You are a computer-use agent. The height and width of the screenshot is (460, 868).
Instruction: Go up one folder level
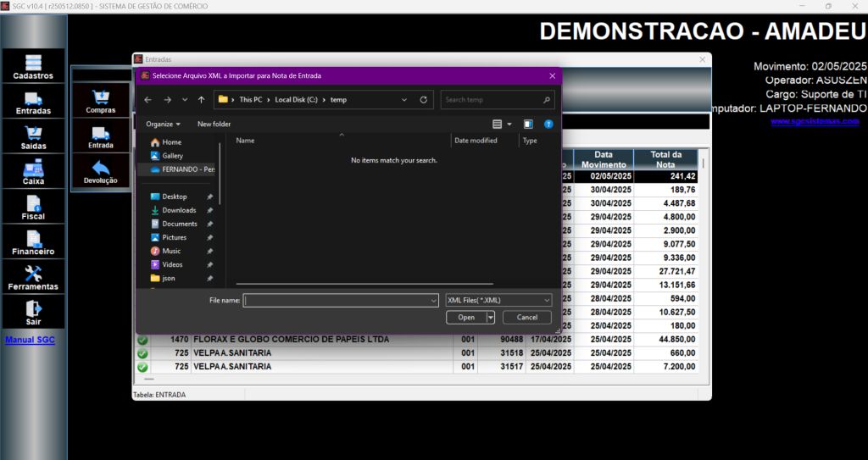(x=202, y=100)
